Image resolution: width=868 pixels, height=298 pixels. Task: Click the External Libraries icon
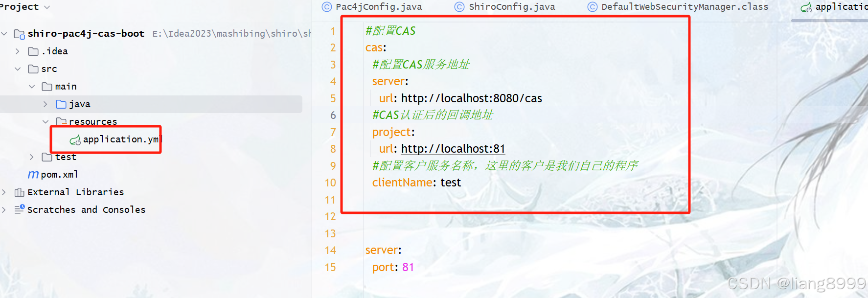[x=19, y=192]
